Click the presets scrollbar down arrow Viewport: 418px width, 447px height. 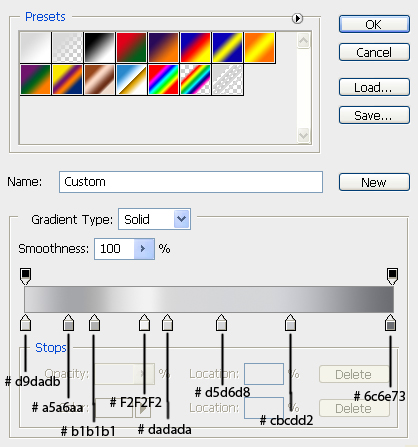click(303, 135)
